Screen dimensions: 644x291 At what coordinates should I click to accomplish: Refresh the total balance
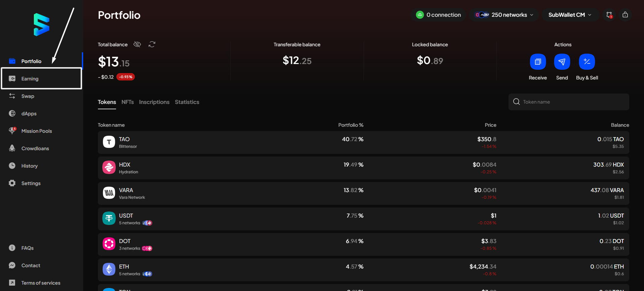pyautogui.click(x=152, y=44)
